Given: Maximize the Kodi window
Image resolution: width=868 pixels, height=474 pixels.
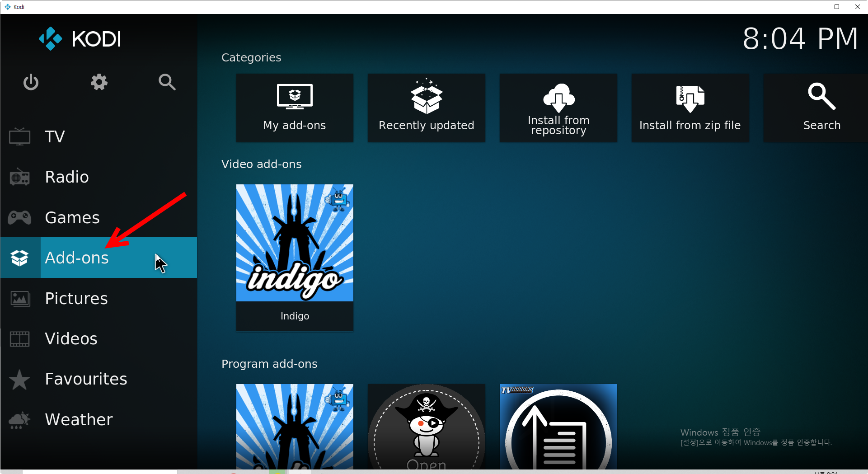Looking at the screenshot, I should [x=837, y=7].
